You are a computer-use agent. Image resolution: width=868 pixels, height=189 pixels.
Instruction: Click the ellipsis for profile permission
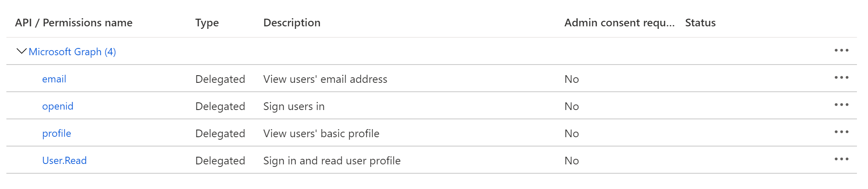(x=841, y=132)
